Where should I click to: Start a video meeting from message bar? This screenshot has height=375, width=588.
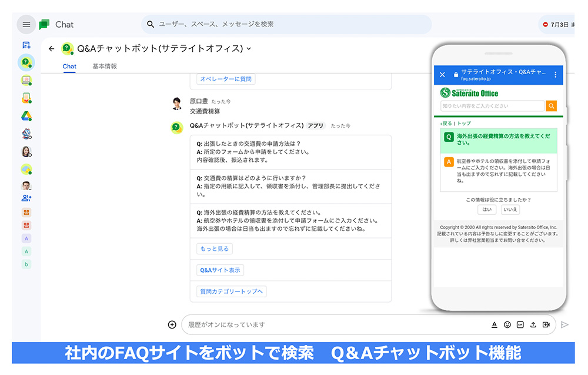[546, 324]
